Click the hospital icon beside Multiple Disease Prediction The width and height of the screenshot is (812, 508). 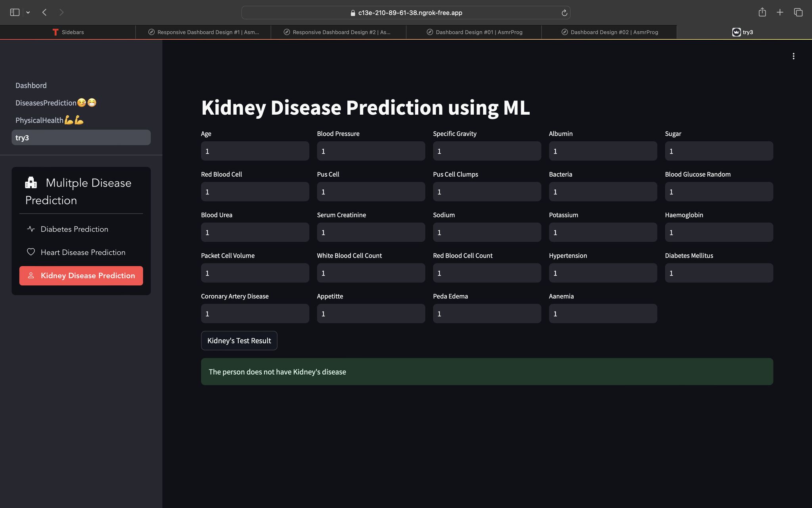coord(31,183)
